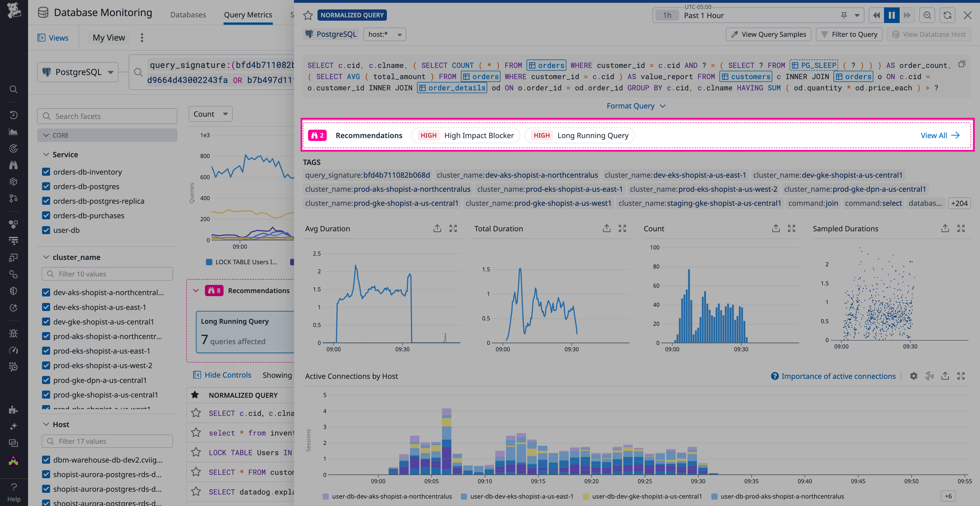Refresh data with the reload icon top right

(947, 15)
